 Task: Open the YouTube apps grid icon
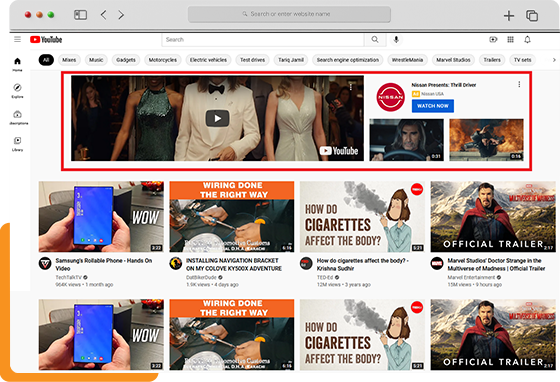coord(510,40)
